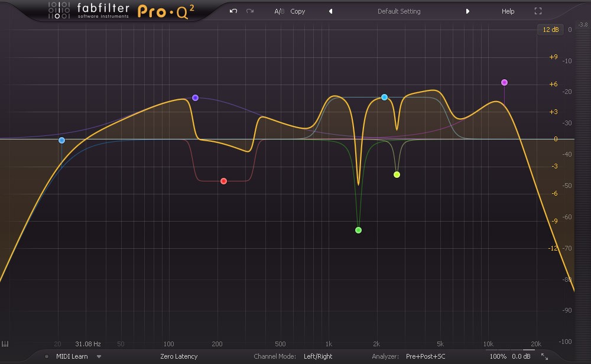Change Channel Mode from Left/Right
591x364 pixels.
tap(318, 356)
